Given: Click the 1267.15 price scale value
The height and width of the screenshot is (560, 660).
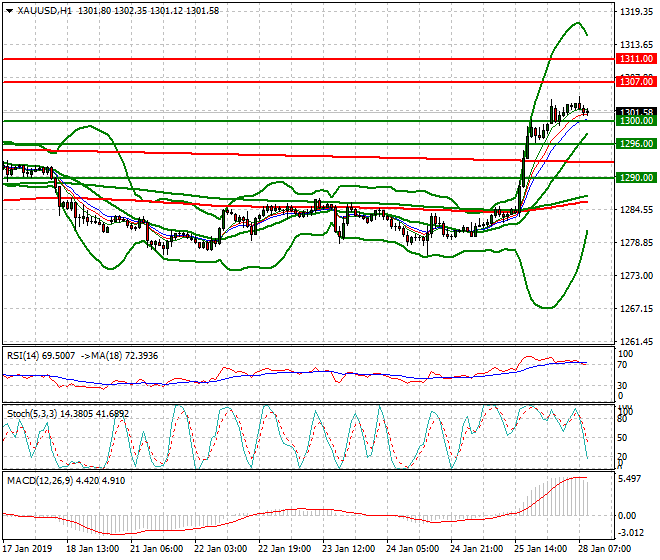Looking at the screenshot, I should 636,309.
